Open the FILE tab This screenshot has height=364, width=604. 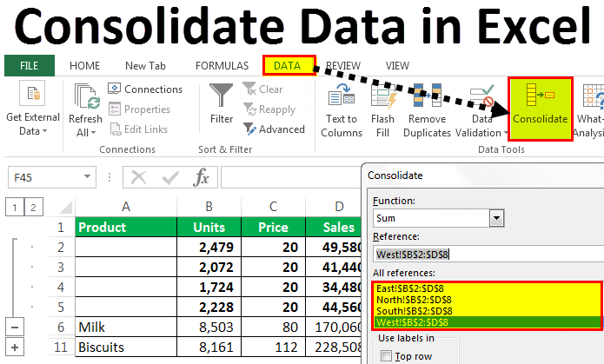(x=30, y=66)
